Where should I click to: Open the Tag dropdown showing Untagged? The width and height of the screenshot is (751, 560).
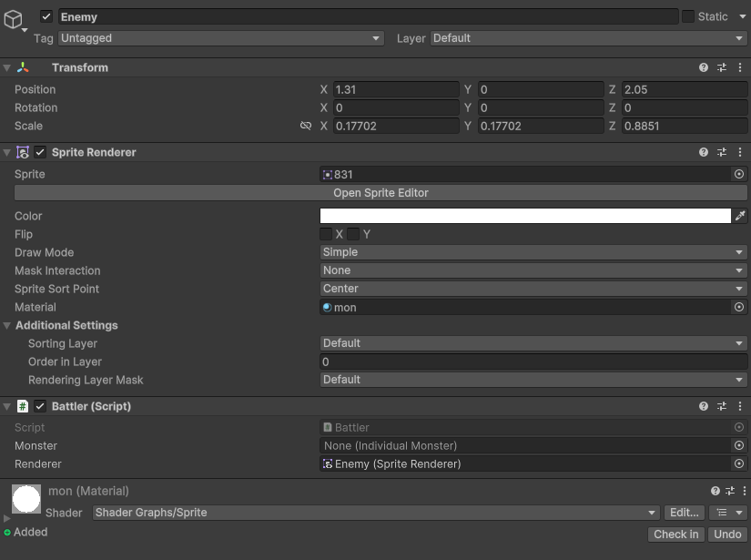pos(220,38)
